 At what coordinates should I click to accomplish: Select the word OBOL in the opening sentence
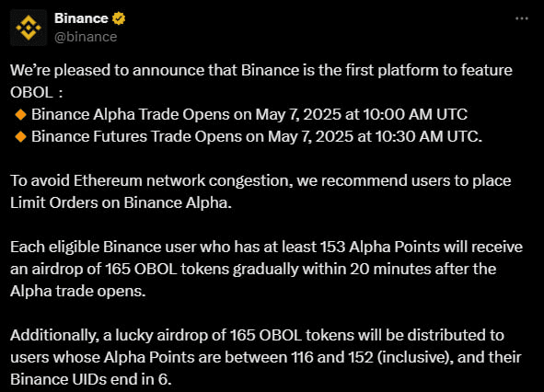click(x=31, y=93)
